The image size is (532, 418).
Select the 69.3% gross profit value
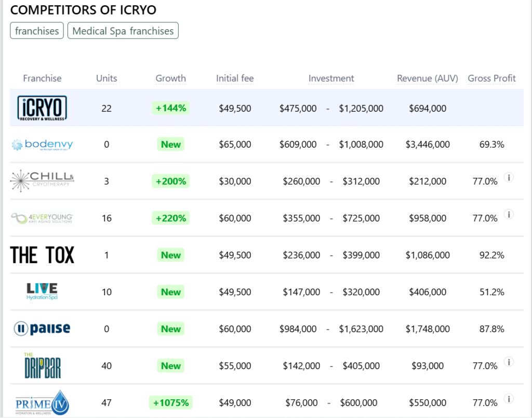click(x=491, y=145)
